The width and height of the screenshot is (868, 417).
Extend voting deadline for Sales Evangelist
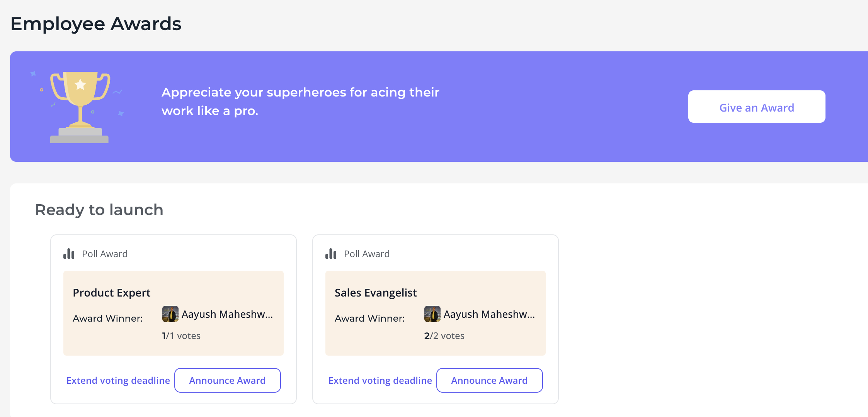(x=380, y=380)
